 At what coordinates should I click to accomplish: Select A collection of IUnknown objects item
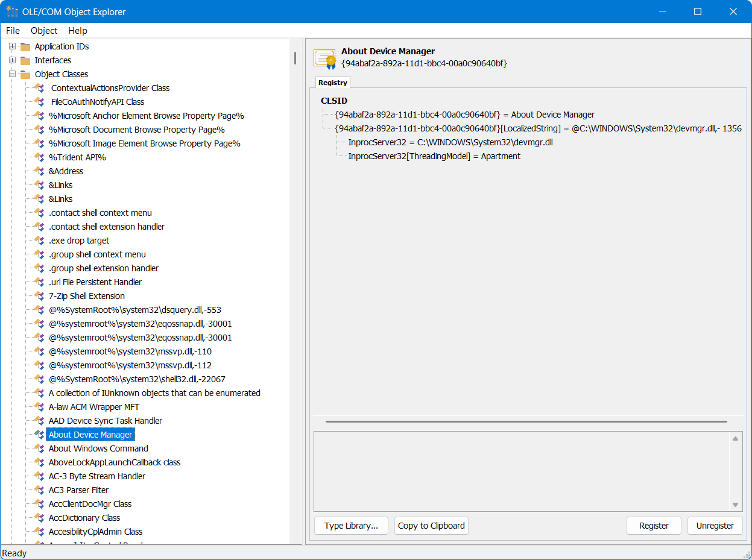tap(155, 393)
